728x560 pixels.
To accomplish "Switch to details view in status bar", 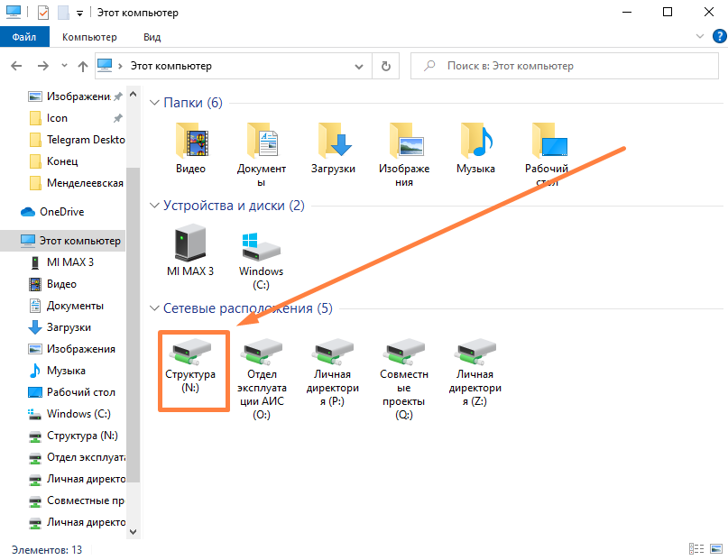I will pyautogui.click(x=696, y=548).
